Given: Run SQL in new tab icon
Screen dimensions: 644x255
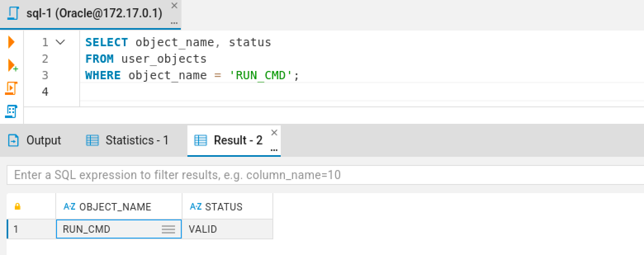Looking at the screenshot, I should point(12,66).
